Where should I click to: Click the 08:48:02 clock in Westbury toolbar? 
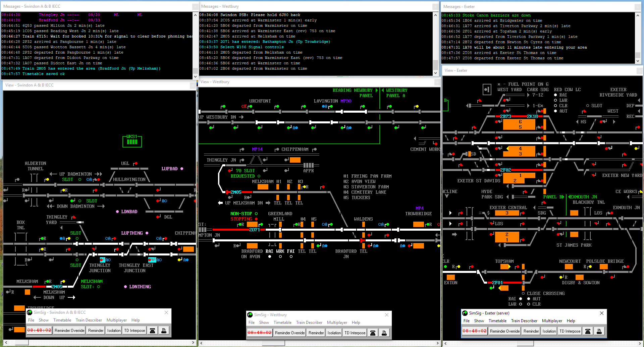(260, 333)
